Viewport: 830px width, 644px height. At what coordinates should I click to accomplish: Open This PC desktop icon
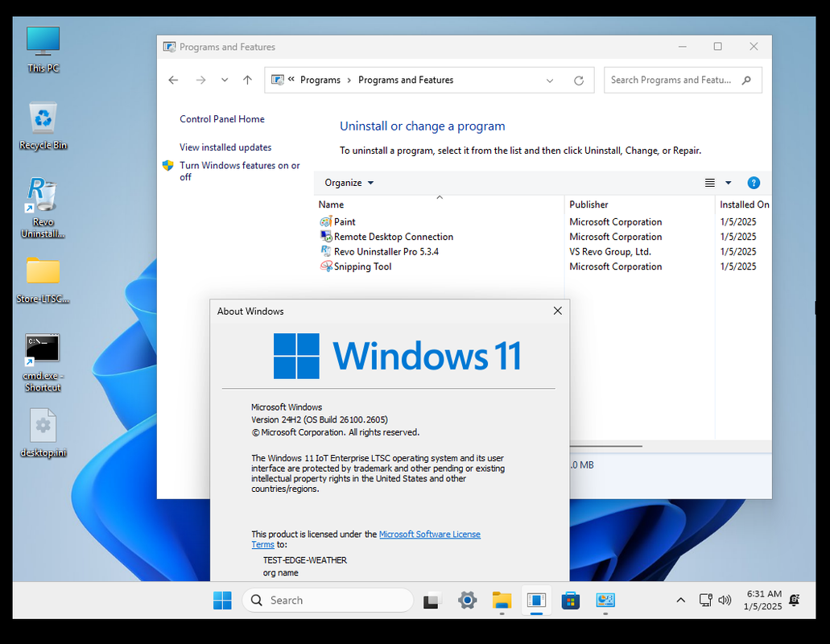pos(43,50)
